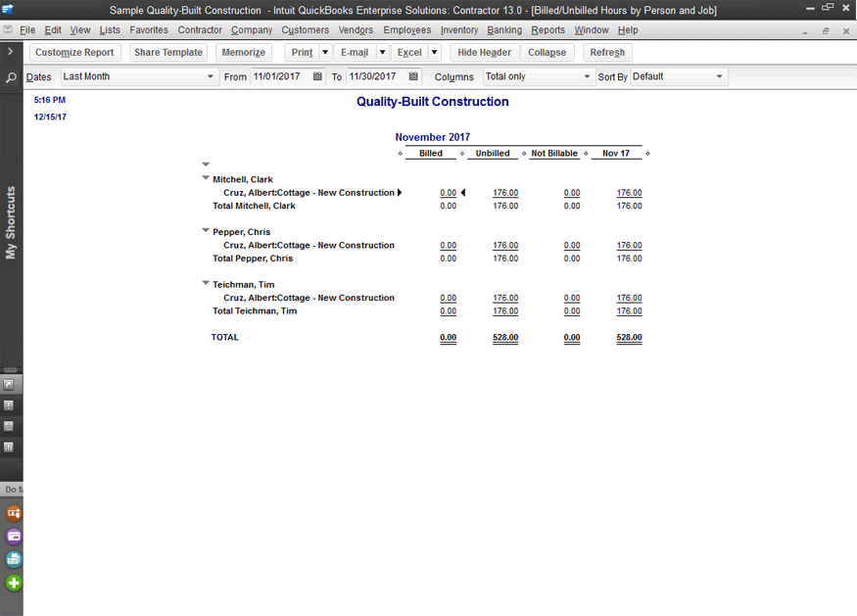Click the exclamation alert icon in sidebar
This screenshot has height=616, width=857.
(10, 405)
